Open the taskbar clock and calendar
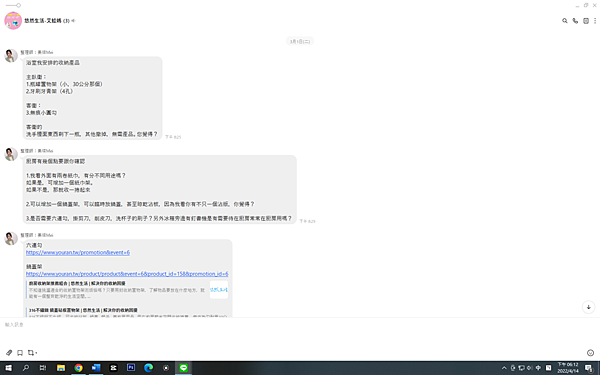Image resolution: width=600 pixels, height=375 pixels. [568, 368]
